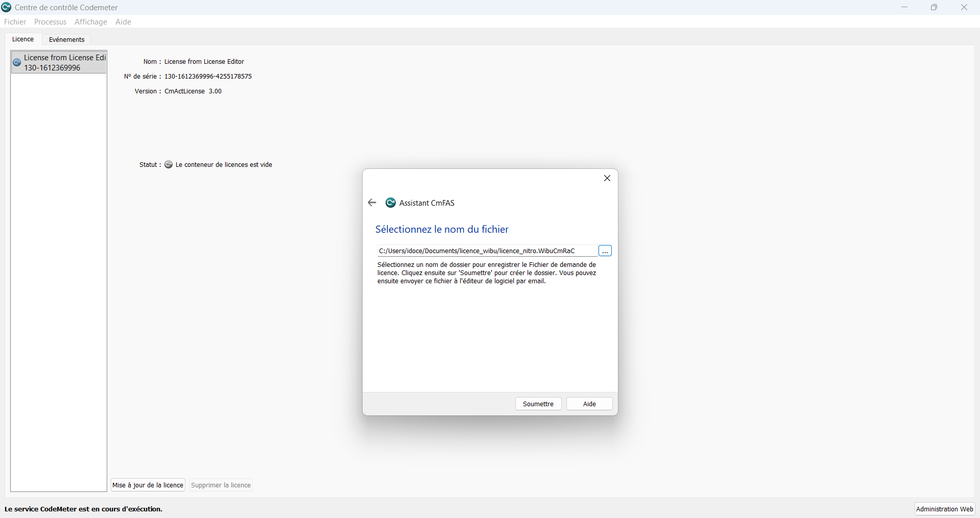
Task: Click the Assistant CmFAS title text
Action: click(427, 203)
